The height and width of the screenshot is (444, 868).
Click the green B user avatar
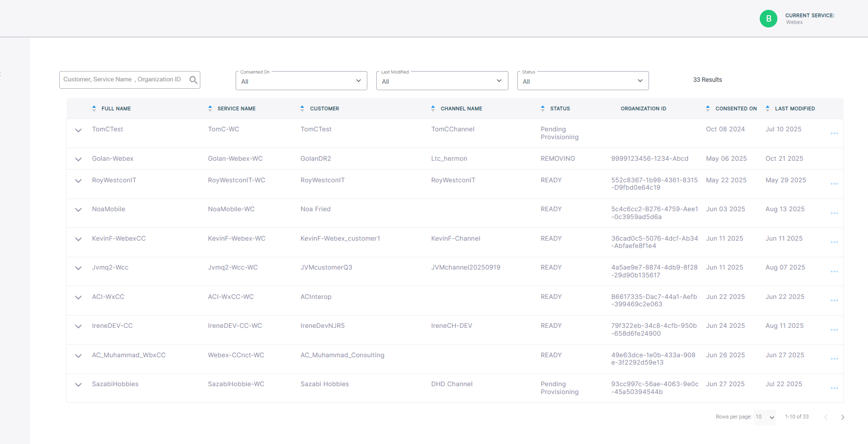[x=768, y=19]
